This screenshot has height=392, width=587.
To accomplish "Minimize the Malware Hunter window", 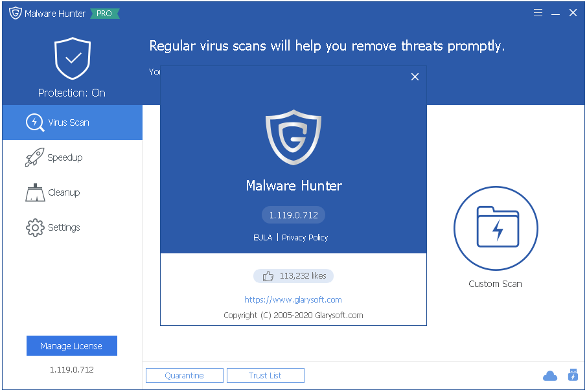I will (555, 14).
